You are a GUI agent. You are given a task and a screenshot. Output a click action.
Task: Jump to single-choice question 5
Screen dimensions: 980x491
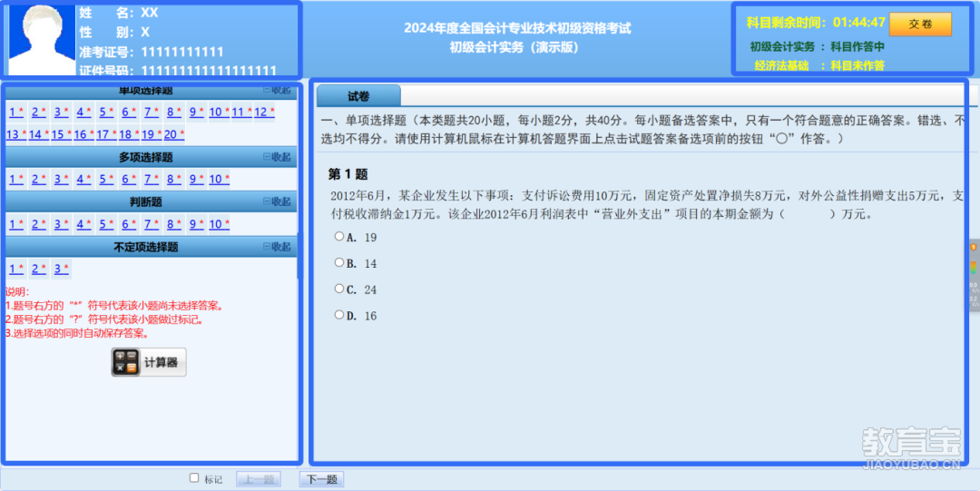[x=106, y=112]
